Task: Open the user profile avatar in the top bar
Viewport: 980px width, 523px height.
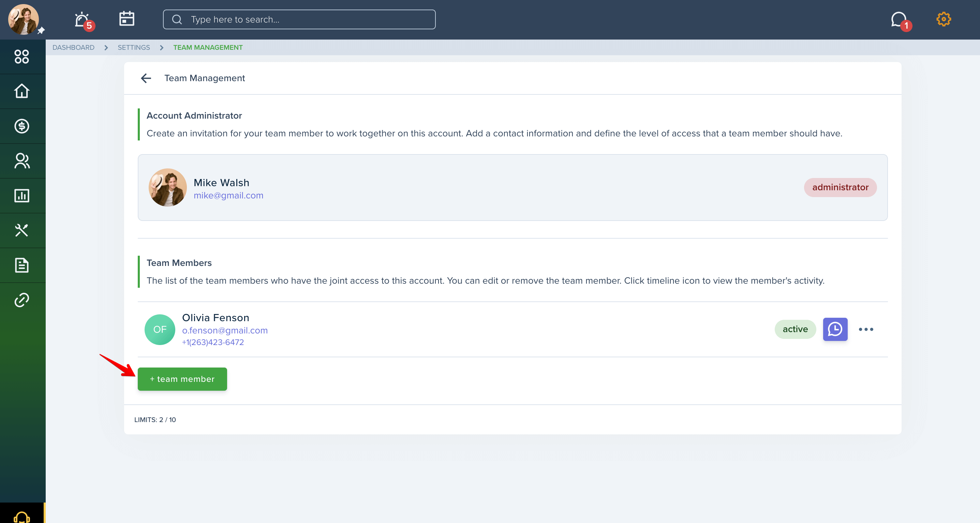Action: (x=23, y=19)
